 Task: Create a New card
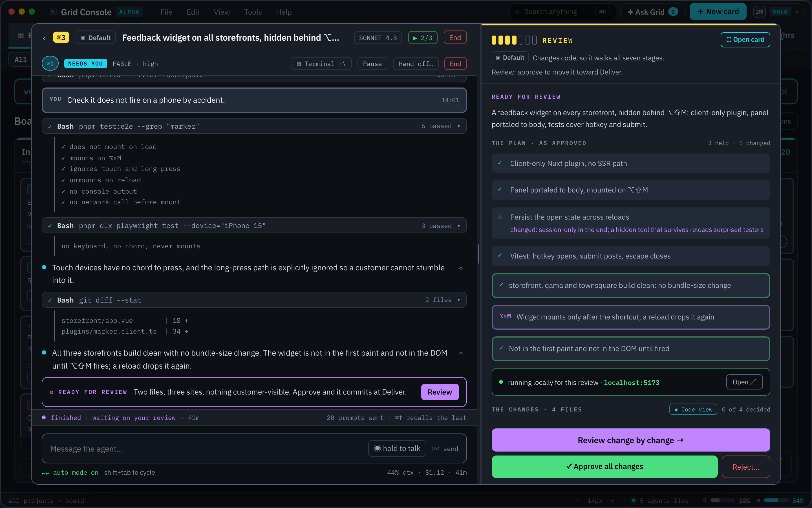pyautogui.click(x=718, y=12)
